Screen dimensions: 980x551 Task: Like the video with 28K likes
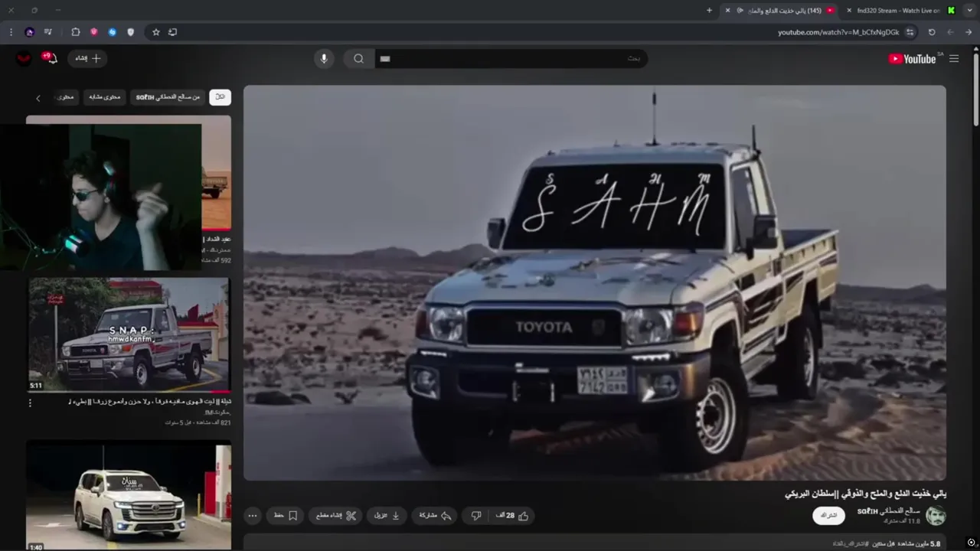tap(512, 516)
